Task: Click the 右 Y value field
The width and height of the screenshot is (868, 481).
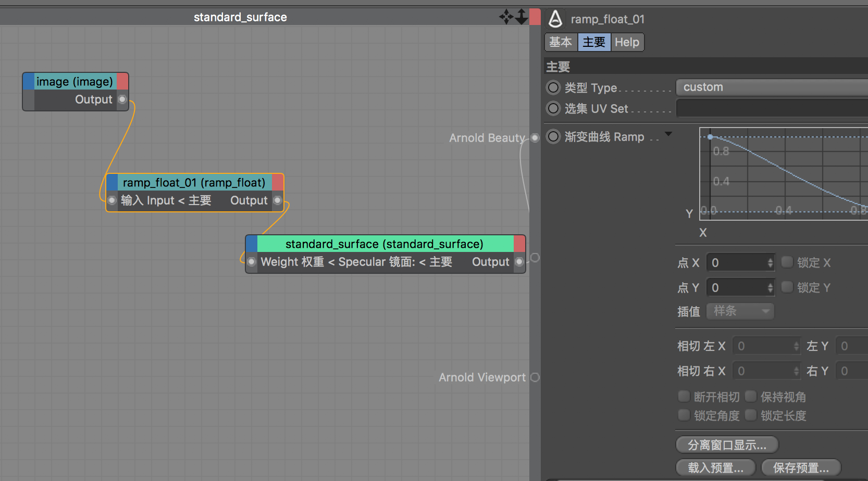Action: tap(852, 371)
